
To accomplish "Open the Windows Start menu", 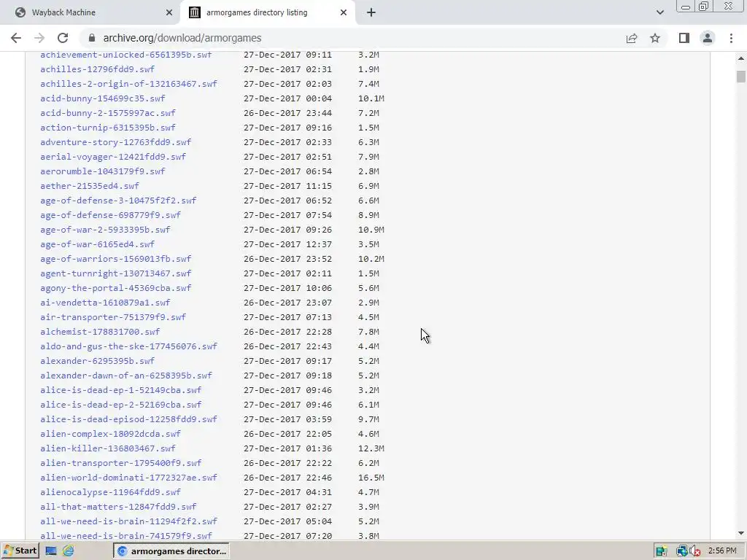I will click(x=20, y=551).
